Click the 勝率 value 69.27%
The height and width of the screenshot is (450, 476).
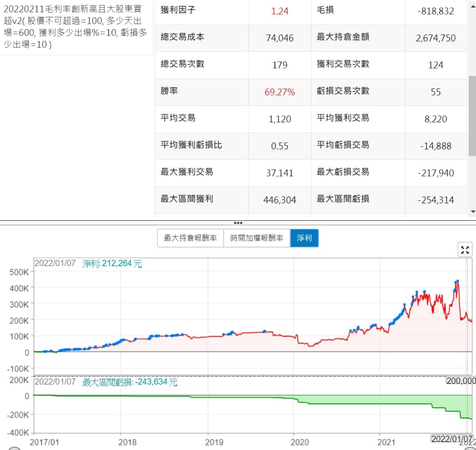280,92
